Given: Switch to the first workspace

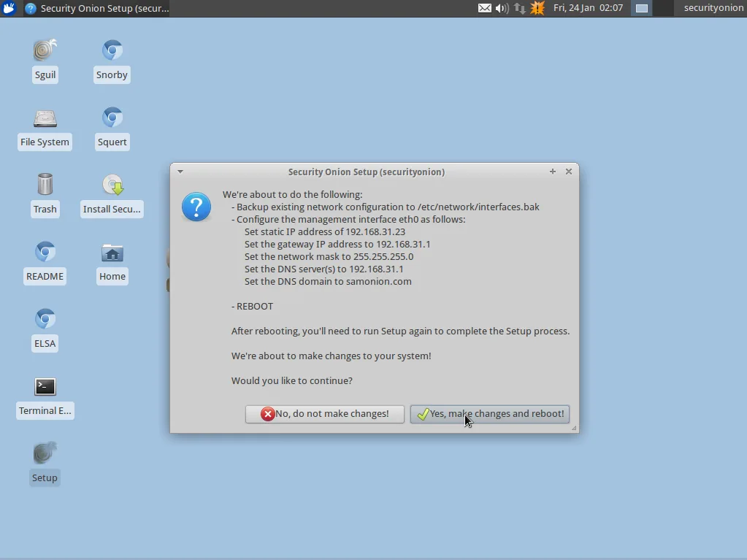Looking at the screenshot, I should point(642,8).
